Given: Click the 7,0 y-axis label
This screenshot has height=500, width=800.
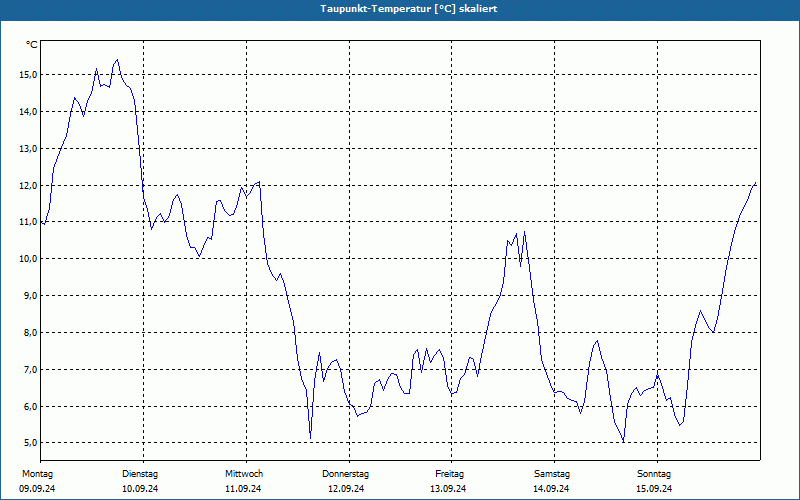Looking at the screenshot, I should click(30, 369).
